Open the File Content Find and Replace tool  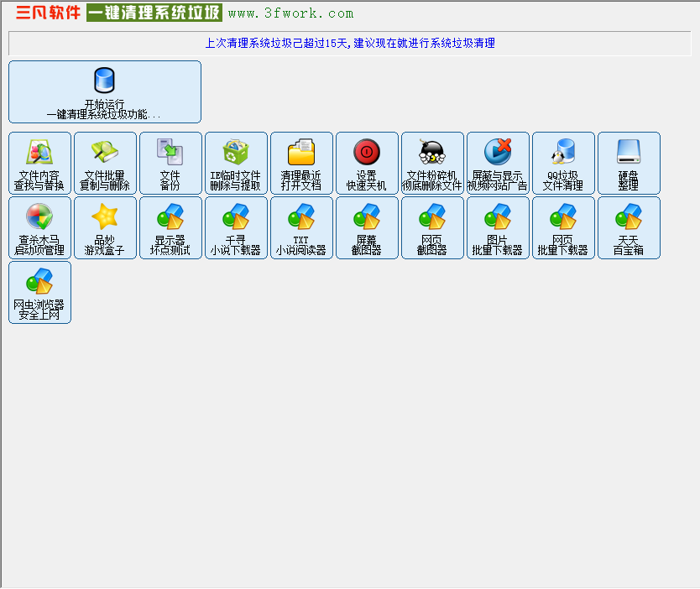coord(39,162)
